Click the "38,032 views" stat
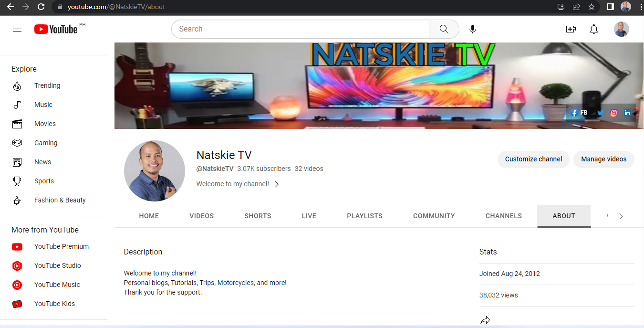Screen dimensions: 644x328 499,296
